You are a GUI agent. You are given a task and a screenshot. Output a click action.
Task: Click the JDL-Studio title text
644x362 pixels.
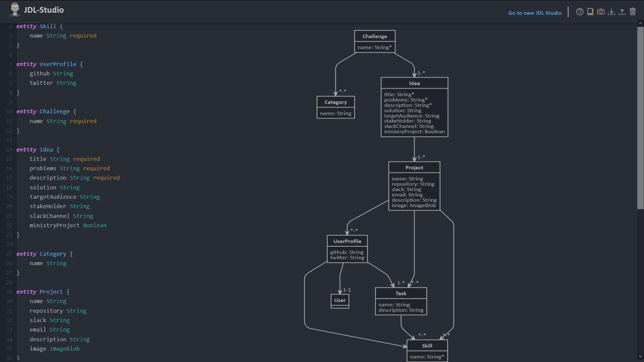click(x=44, y=10)
